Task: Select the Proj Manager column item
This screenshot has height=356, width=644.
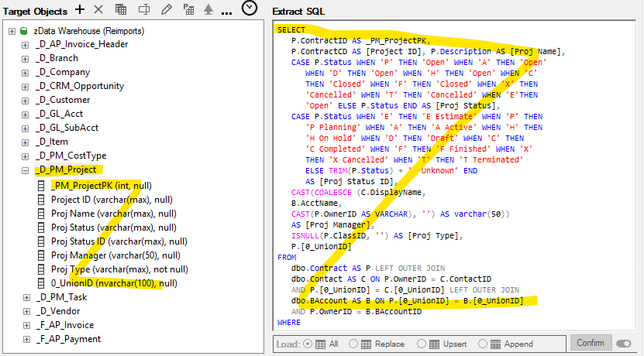Action: (115, 255)
